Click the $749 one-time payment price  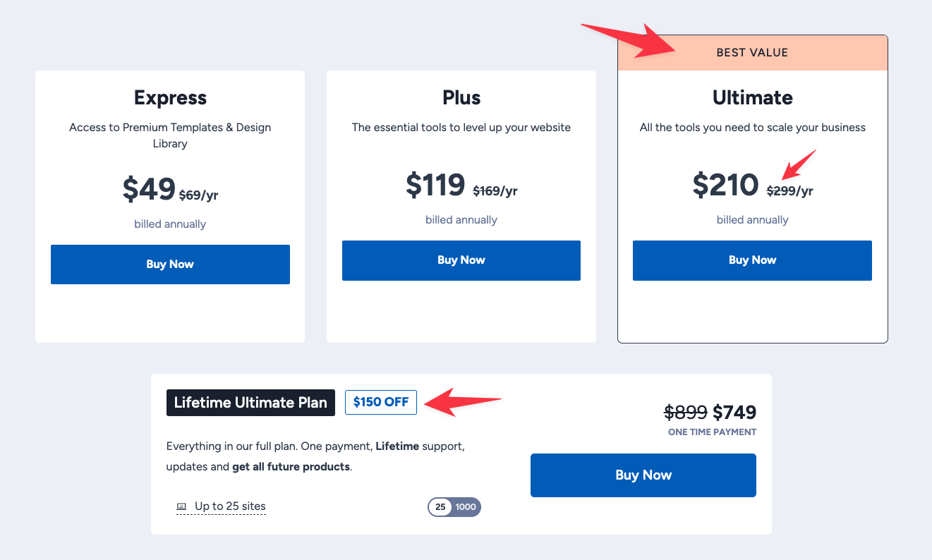(x=735, y=413)
